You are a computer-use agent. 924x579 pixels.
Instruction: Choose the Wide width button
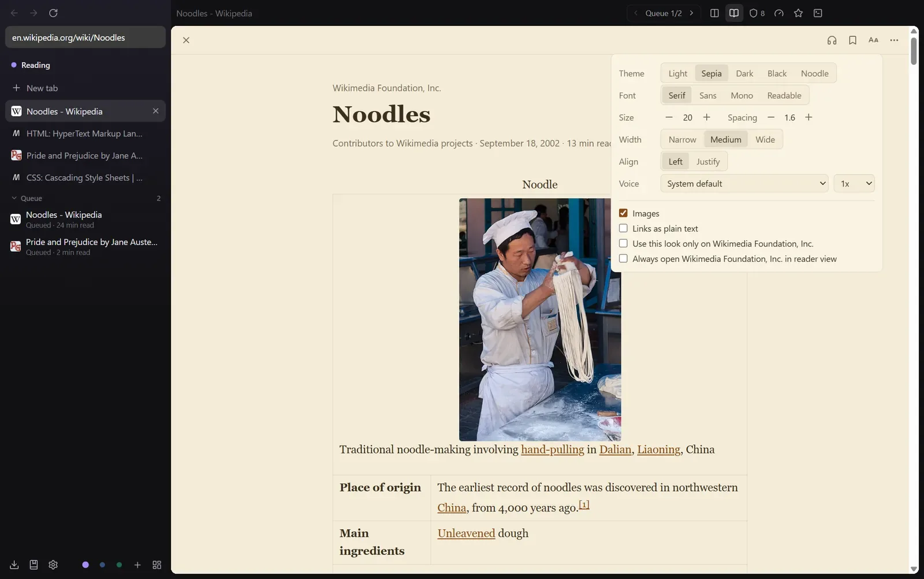click(x=765, y=139)
